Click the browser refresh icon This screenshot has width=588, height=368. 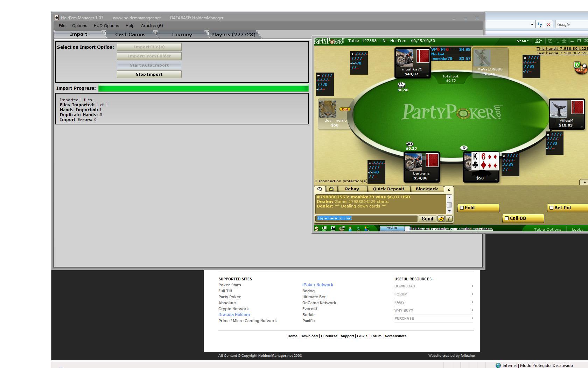tap(540, 25)
